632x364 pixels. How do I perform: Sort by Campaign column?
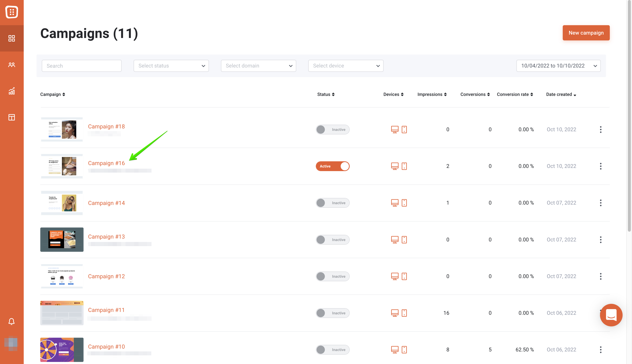(x=53, y=94)
